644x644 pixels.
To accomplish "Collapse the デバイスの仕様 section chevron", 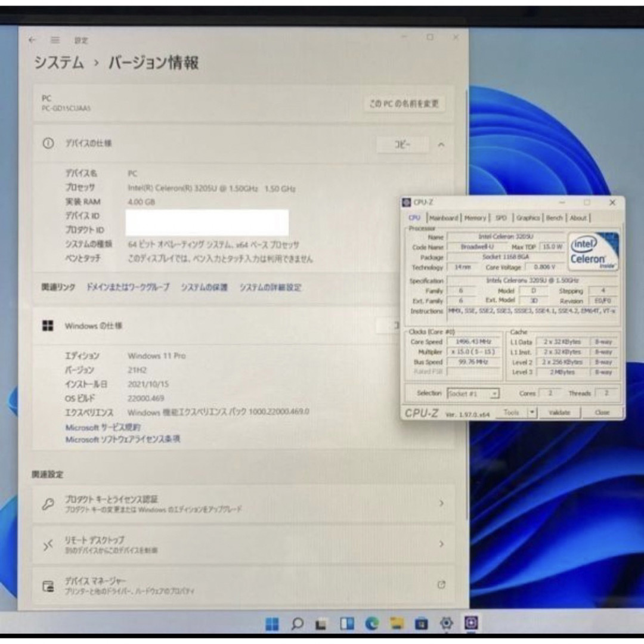I will [441, 144].
